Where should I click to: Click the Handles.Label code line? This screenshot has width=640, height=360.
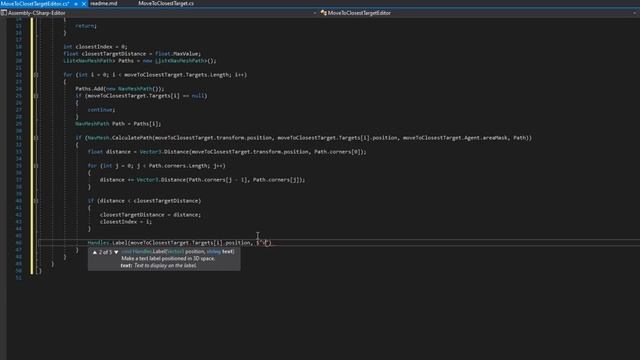coord(179,243)
